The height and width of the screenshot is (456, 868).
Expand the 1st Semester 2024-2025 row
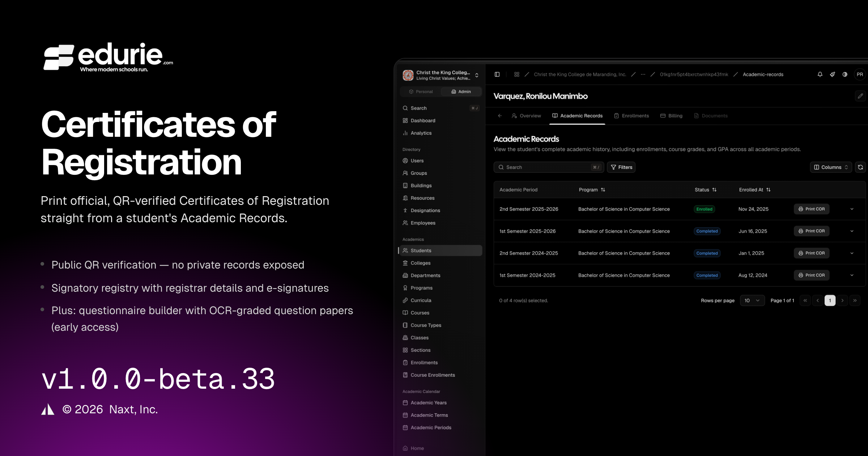click(852, 275)
